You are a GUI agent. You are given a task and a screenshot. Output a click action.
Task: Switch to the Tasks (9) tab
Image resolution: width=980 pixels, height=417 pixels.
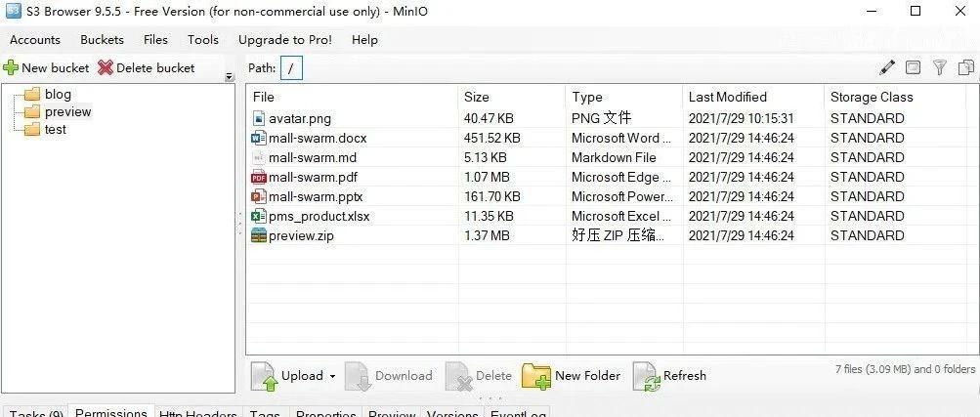[x=36, y=413]
